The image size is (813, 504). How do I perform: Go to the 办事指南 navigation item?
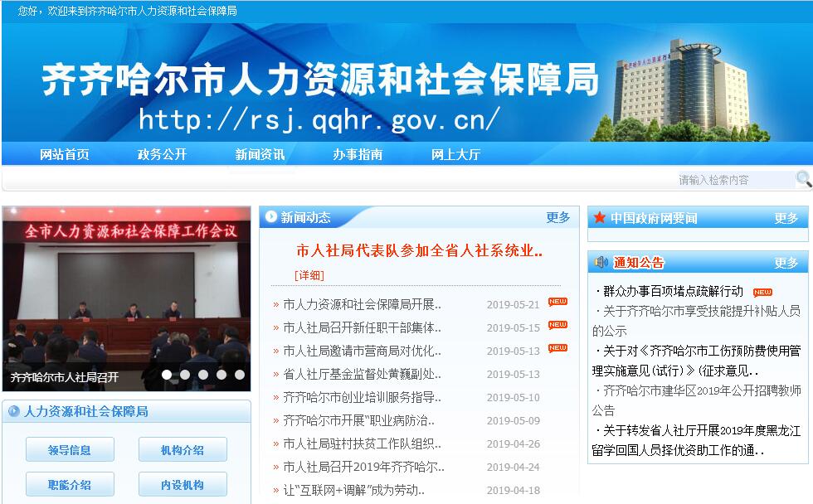(x=358, y=154)
